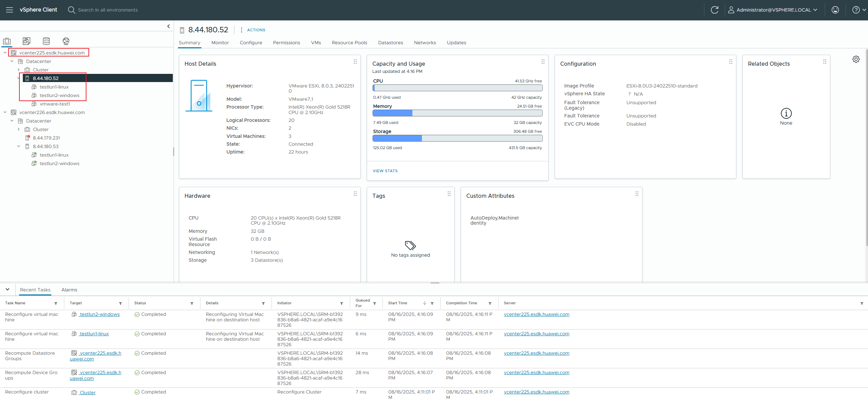Click the vertical scrollbar of summary pane

866,147
